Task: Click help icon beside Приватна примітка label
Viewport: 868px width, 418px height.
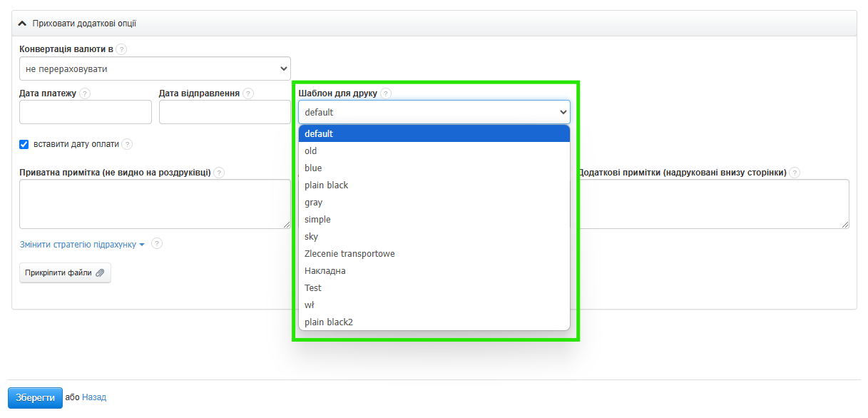Action: 219,173
